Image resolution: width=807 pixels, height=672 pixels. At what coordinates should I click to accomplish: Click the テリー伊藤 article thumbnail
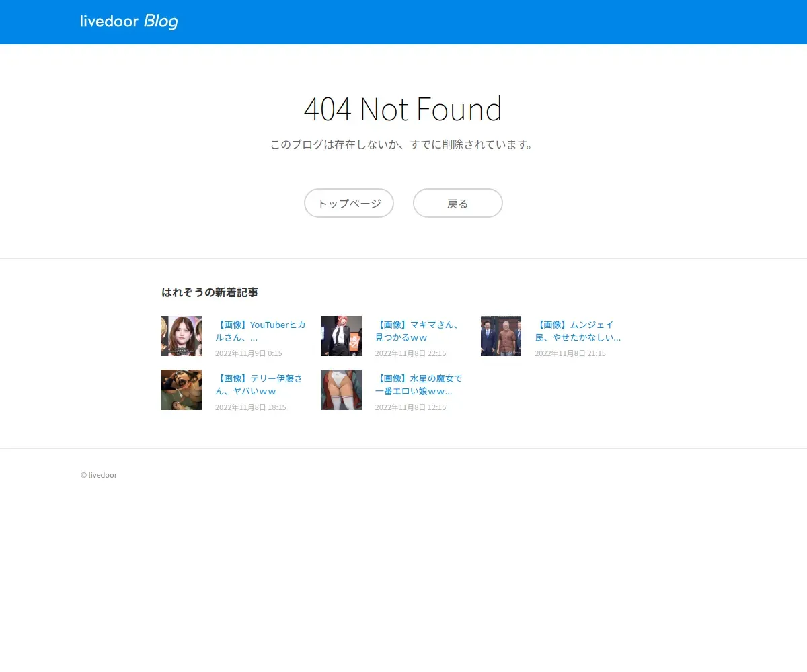pyautogui.click(x=182, y=390)
